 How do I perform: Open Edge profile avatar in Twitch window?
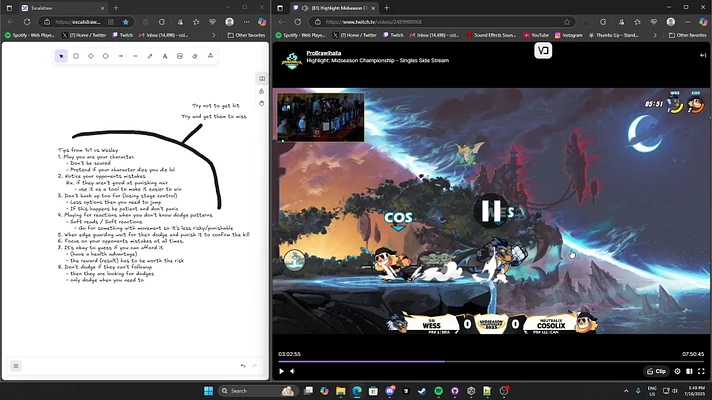click(x=671, y=22)
